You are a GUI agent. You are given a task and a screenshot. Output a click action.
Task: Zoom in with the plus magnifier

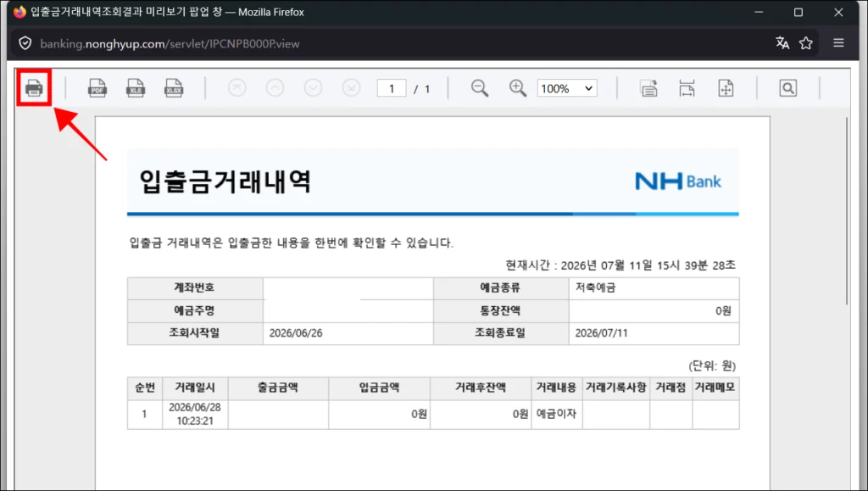point(518,88)
